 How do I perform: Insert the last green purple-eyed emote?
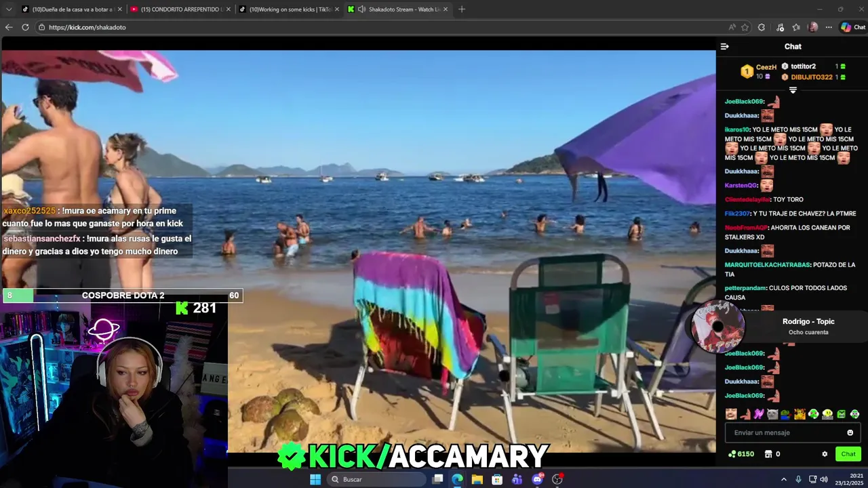[854, 414]
